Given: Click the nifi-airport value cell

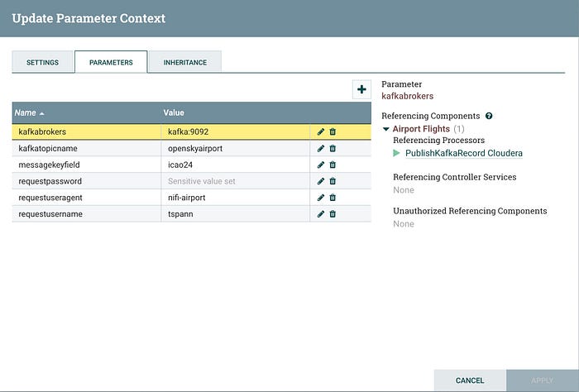Looking at the screenshot, I should pos(235,198).
